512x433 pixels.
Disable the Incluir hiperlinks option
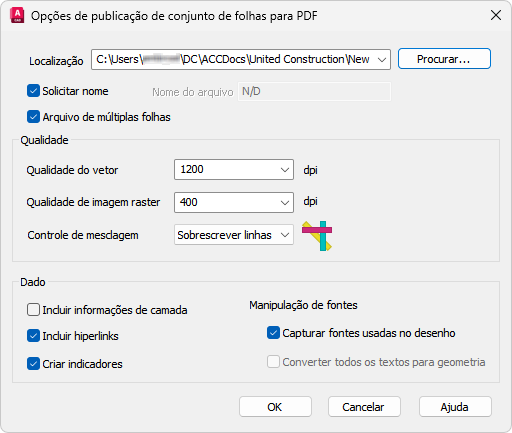33,336
